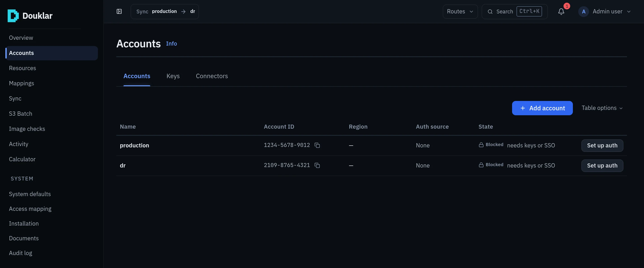Open Accounts in the sidebar
The image size is (644, 268).
click(x=51, y=53)
